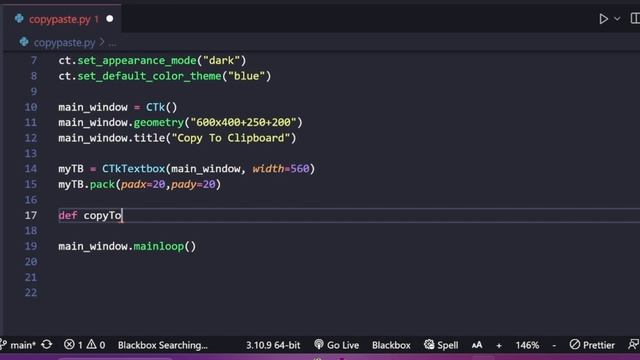Viewport: 640px width, 360px height.
Task: Start Go Live server
Action: (336, 345)
